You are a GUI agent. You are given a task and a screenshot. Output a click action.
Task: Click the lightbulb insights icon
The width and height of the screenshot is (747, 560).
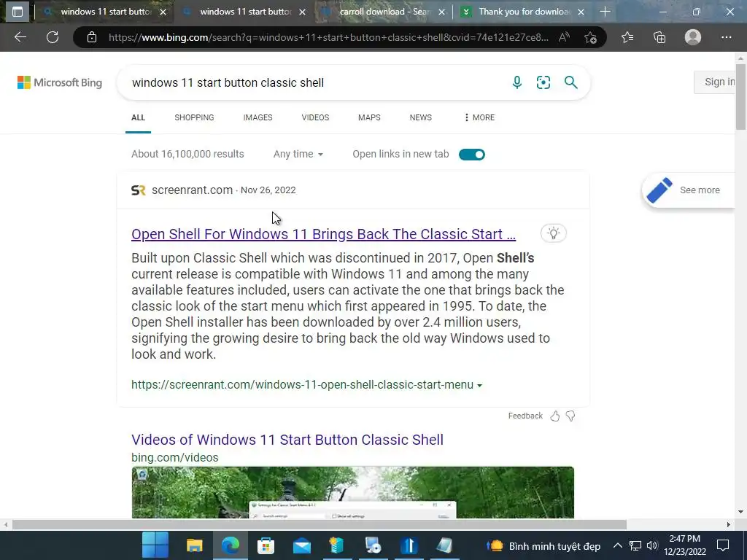pyautogui.click(x=553, y=233)
